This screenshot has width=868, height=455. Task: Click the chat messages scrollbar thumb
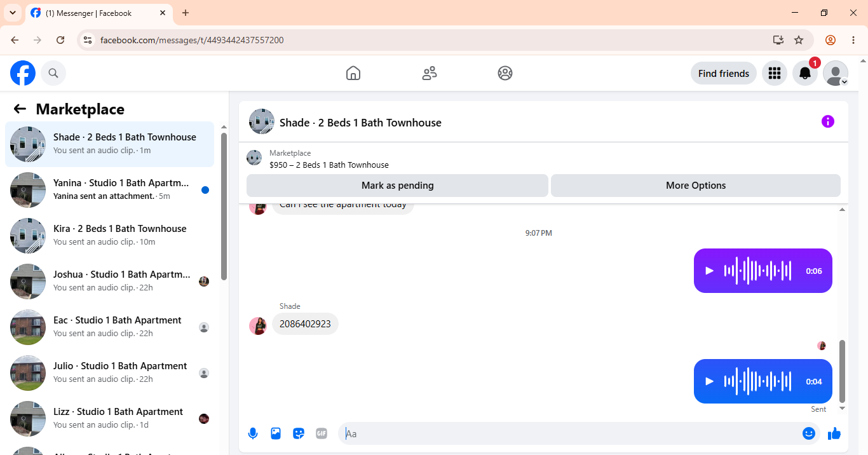(x=843, y=371)
